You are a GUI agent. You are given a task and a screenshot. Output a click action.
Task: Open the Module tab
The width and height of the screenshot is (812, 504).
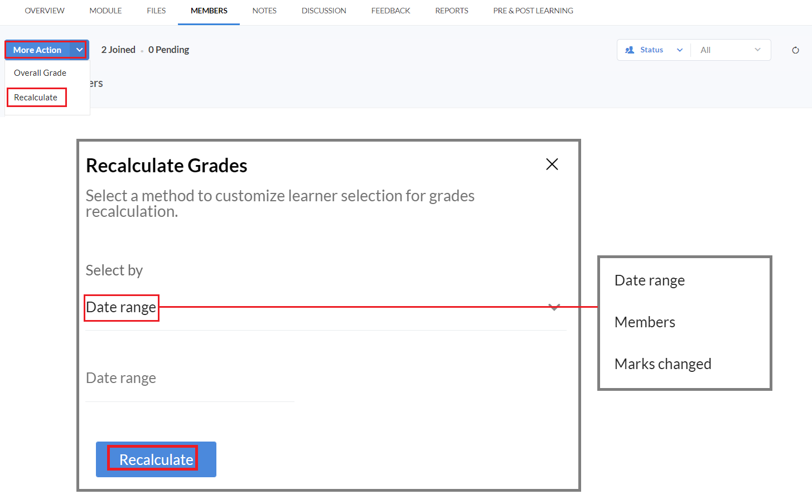tap(105, 11)
